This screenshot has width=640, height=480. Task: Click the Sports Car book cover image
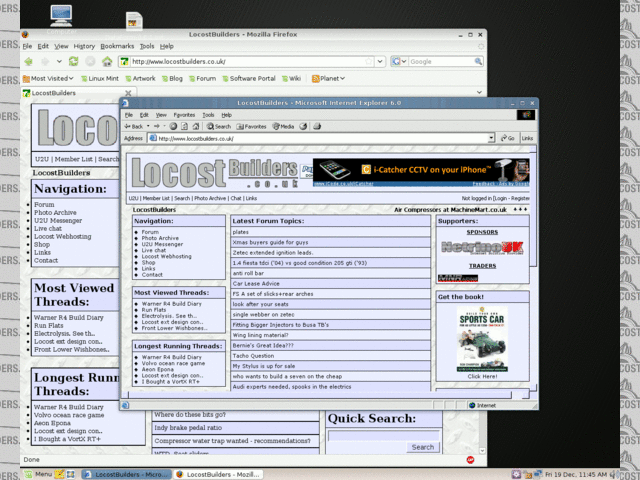point(482,339)
